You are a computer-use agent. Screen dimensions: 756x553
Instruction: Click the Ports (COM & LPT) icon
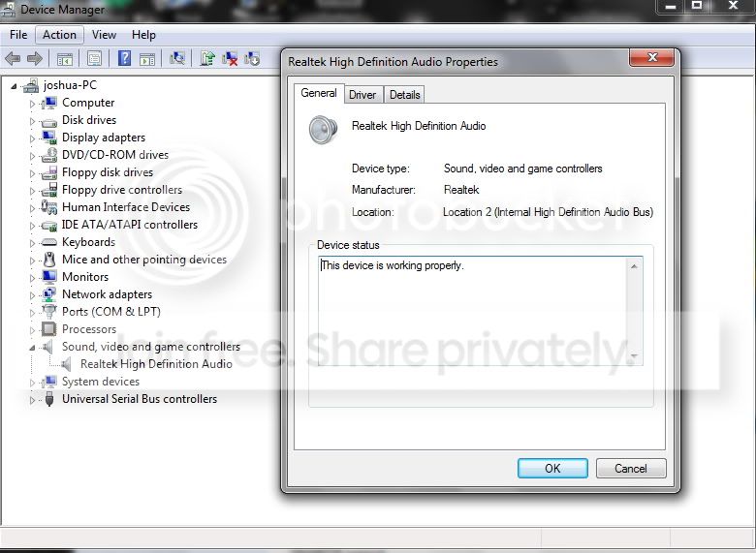click(x=49, y=312)
